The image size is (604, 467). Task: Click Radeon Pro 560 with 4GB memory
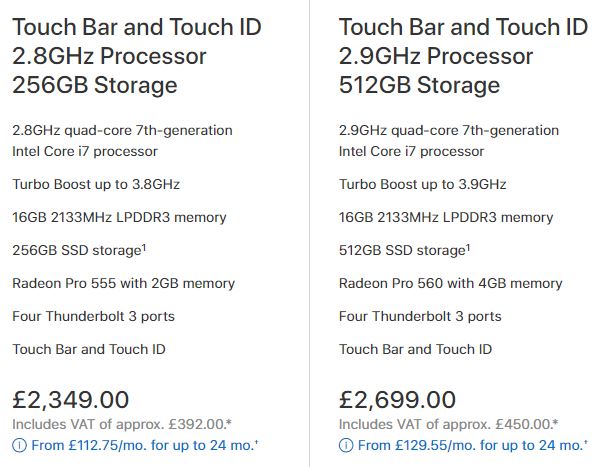point(450,283)
